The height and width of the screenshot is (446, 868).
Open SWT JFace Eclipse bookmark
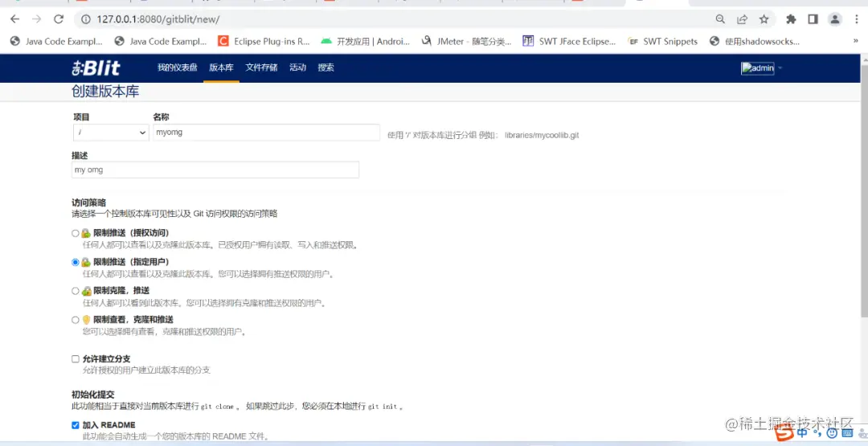tap(569, 41)
